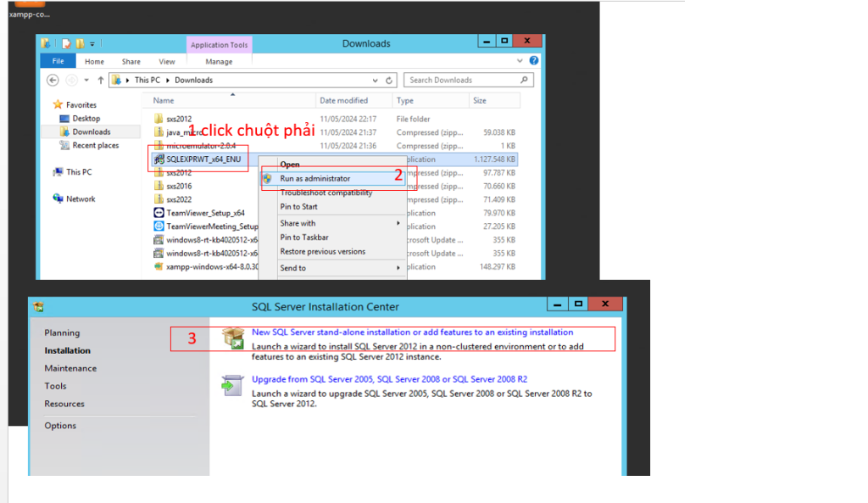
Task: Select This PC in navigation pane
Action: [x=79, y=171]
